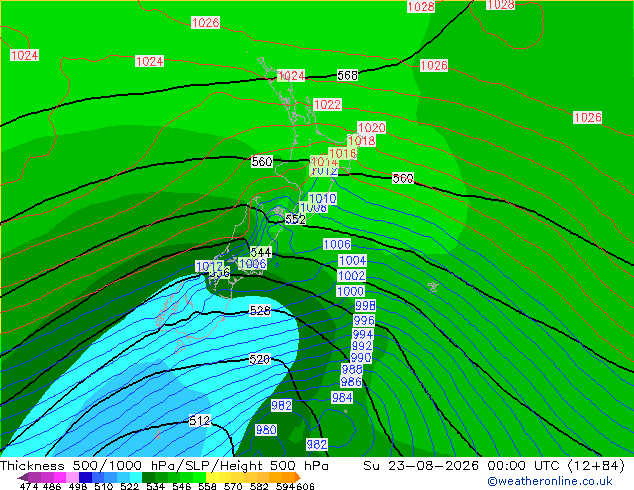Click the 544 height contour label

pyautogui.click(x=261, y=253)
